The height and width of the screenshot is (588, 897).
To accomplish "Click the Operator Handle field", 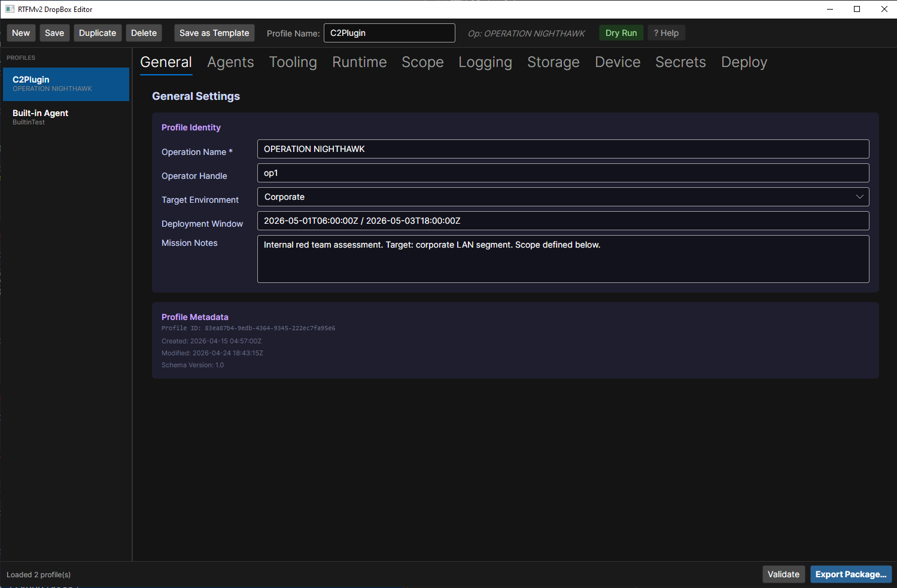I will (563, 173).
